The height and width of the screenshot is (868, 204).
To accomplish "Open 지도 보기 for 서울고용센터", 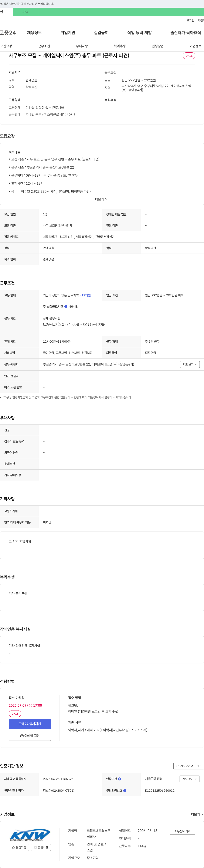I will (190, 779).
